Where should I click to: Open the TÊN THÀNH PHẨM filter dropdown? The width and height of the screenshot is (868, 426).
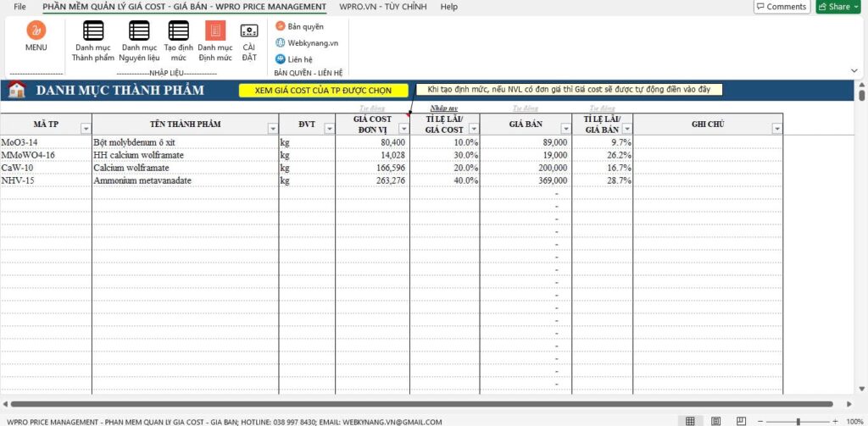click(272, 129)
